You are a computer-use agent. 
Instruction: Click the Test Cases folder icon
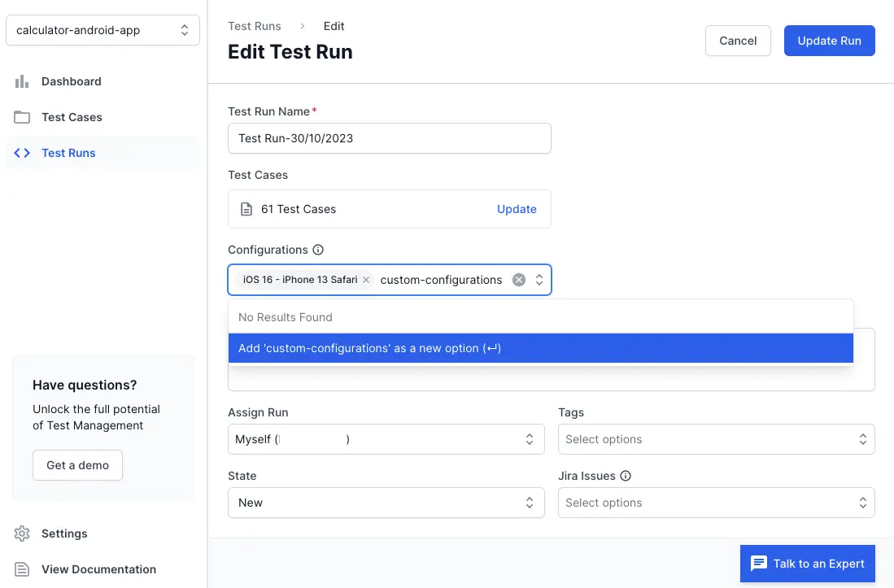point(22,117)
